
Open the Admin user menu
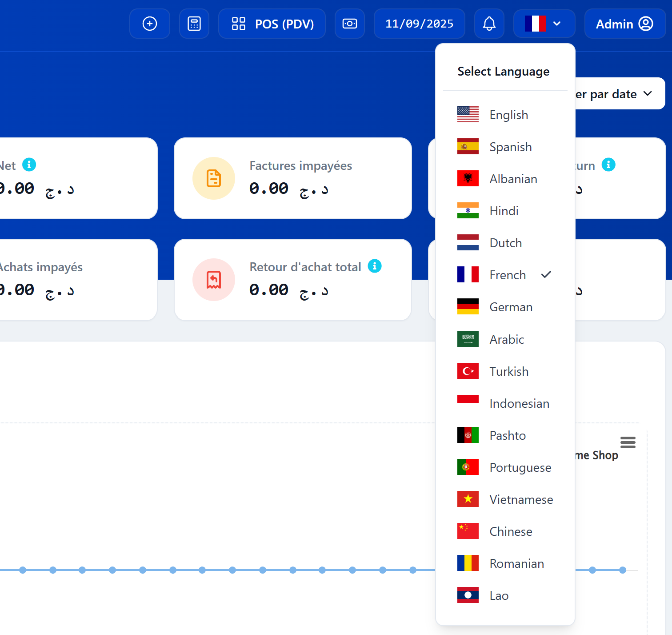(624, 24)
